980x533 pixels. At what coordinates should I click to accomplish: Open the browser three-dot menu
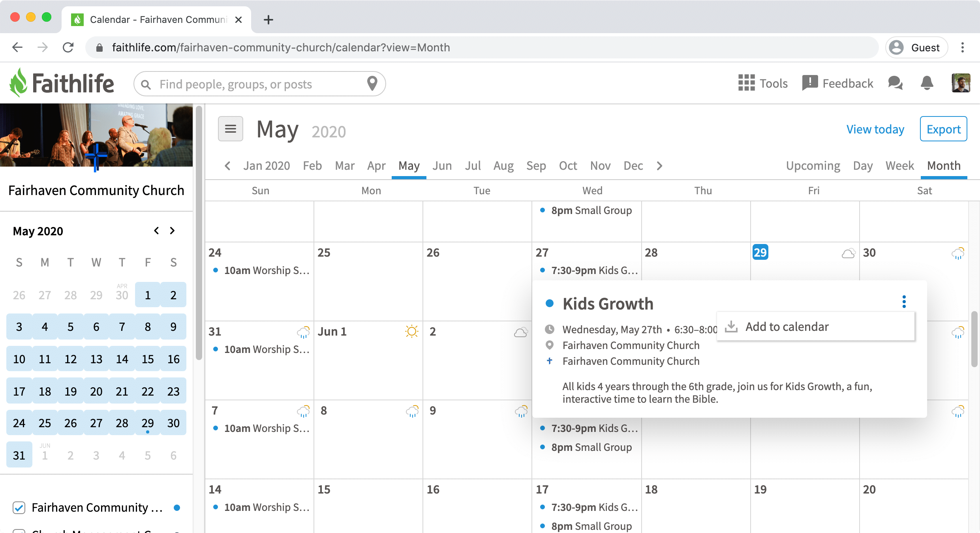click(963, 47)
